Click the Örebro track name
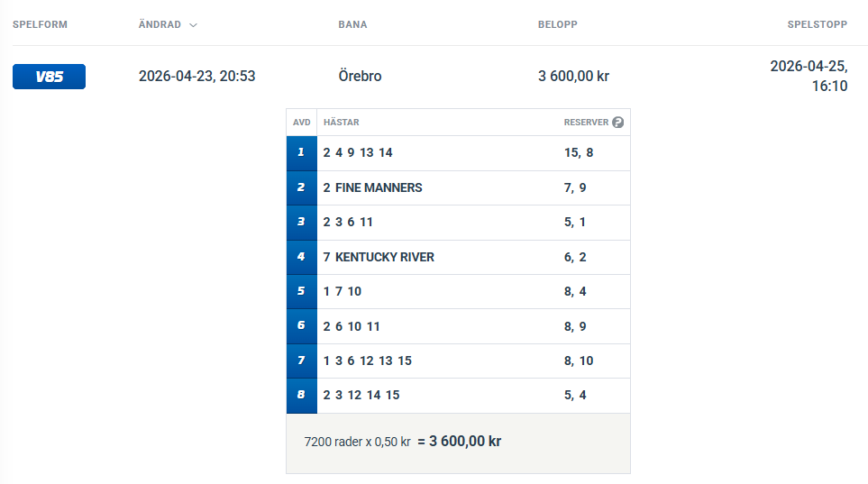Screen dimensions: 868x484 coord(360,77)
